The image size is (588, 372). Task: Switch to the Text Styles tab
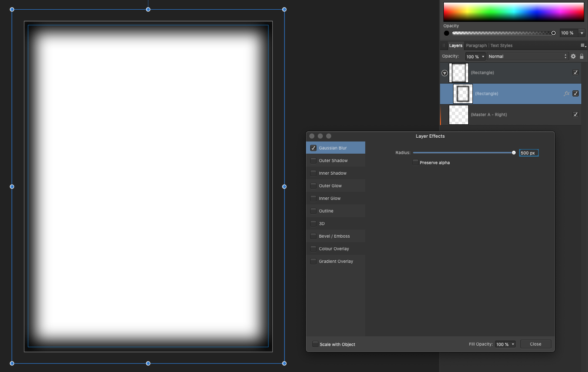coord(501,45)
